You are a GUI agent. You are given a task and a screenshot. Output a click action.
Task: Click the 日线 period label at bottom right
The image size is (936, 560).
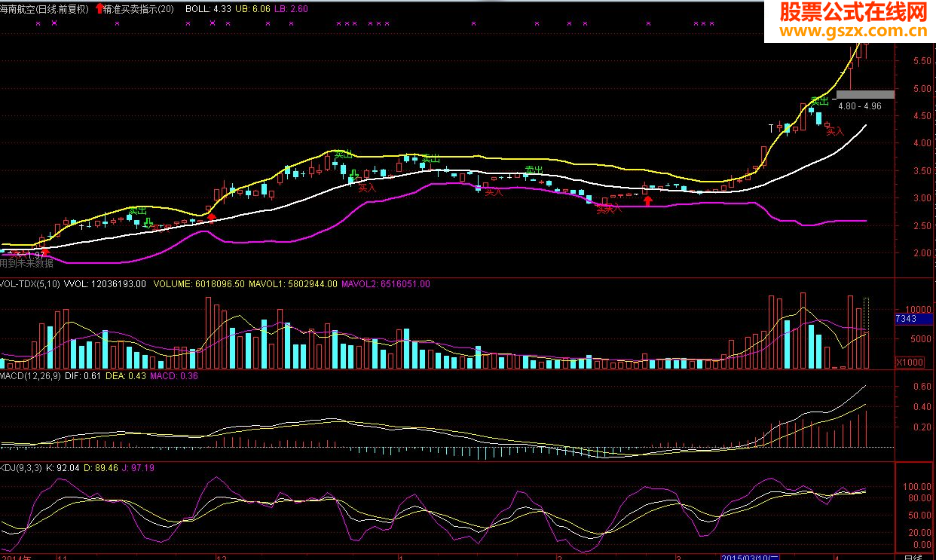913,557
